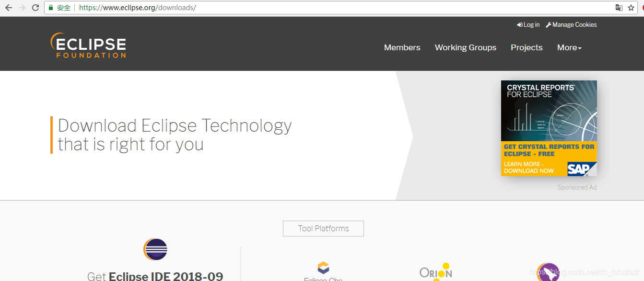Click the Sponsored Ad label
Screen dimensions: 644x281
(x=577, y=187)
